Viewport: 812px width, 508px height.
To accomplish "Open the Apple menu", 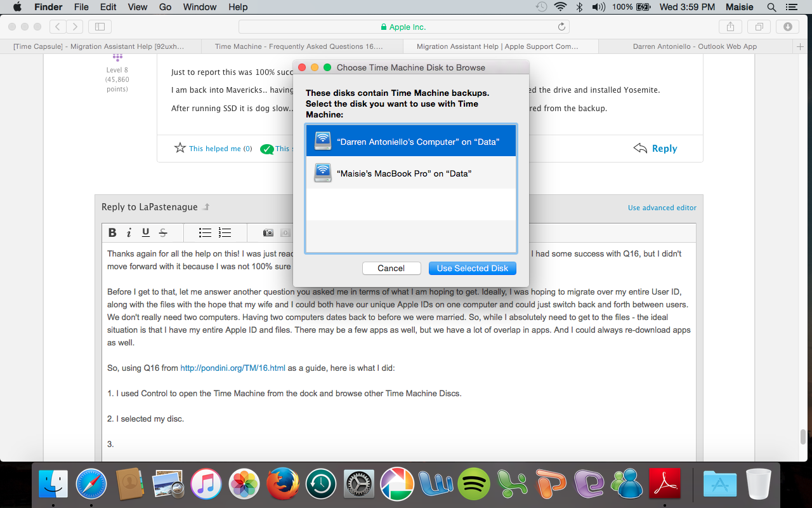I will [x=17, y=7].
